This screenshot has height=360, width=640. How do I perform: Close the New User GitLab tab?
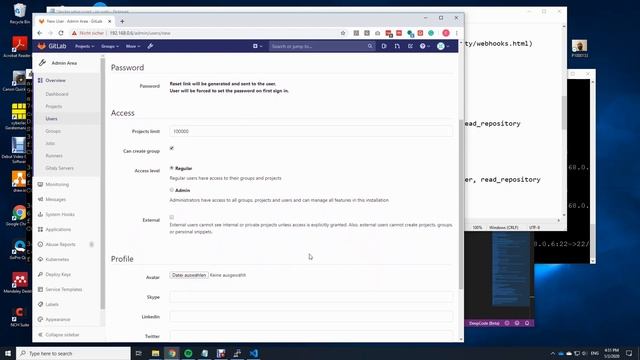click(109, 21)
